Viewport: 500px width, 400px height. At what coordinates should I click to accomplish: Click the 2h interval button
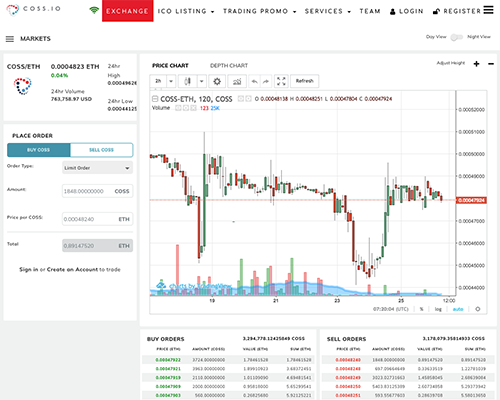(158, 81)
